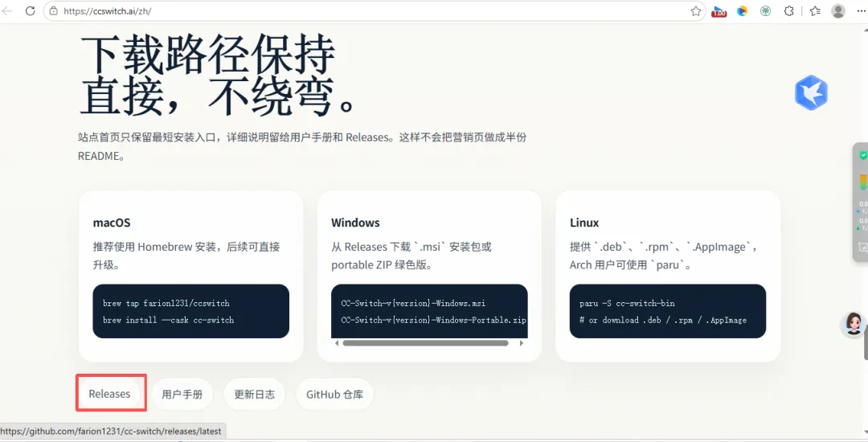Open the 更新日志 link
The height and width of the screenshot is (442, 868).
254,394
